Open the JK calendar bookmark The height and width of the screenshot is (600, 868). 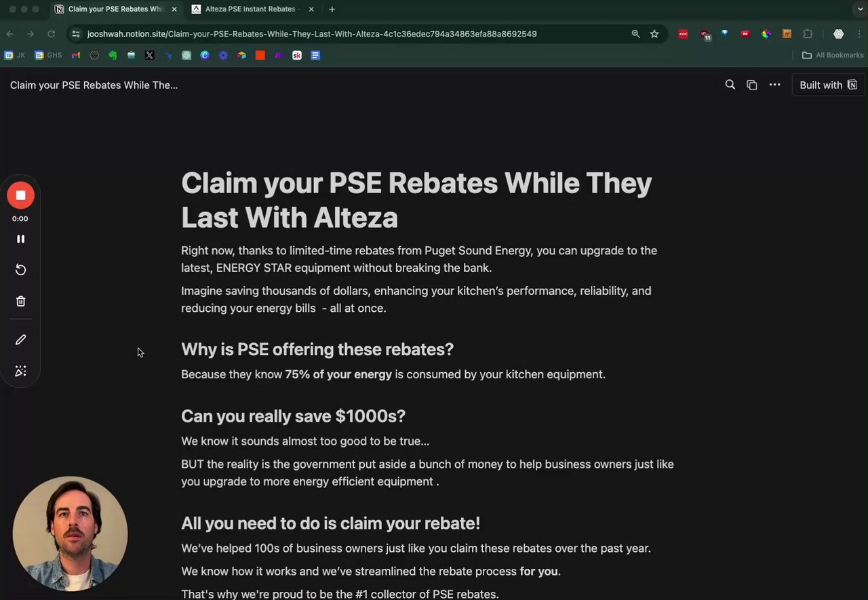point(15,55)
